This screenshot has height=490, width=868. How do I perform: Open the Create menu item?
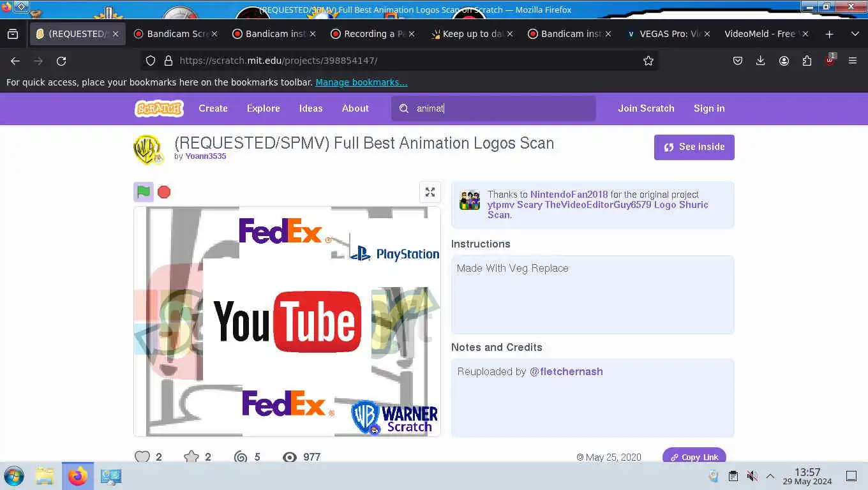click(x=213, y=108)
